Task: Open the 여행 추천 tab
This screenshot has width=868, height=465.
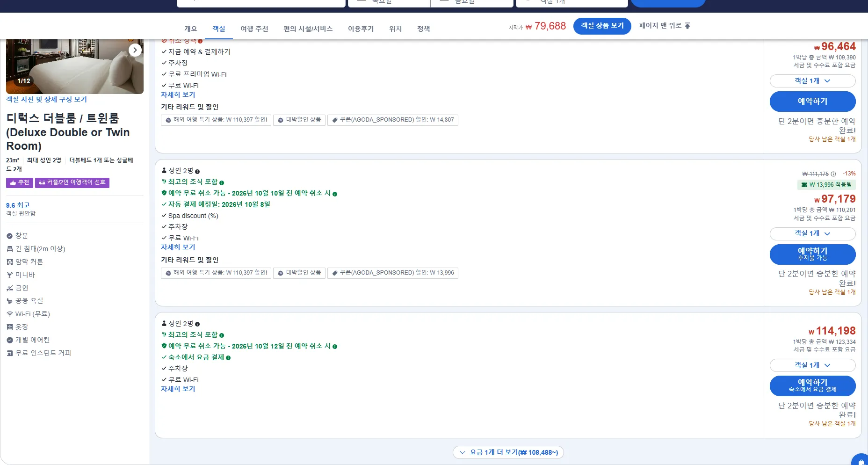Action: (254, 29)
